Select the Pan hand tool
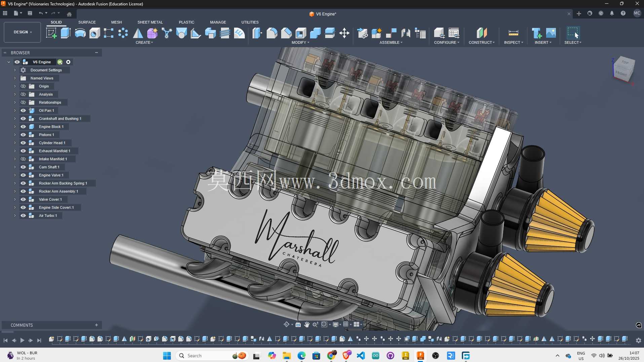644x362 pixels. click(x=307, y=324)
